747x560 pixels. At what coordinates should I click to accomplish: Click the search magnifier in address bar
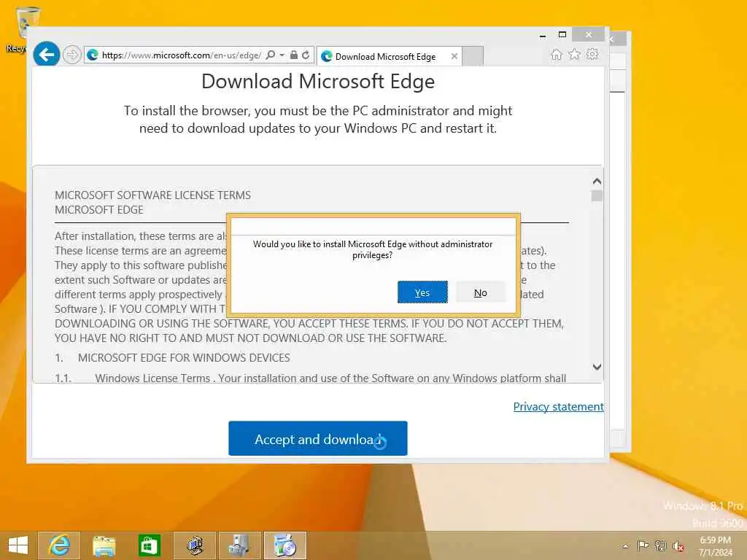coord(271,55)
